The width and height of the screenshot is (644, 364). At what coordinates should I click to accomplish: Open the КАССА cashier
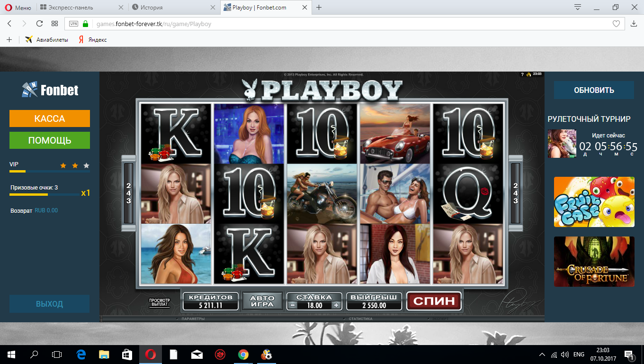(x=50, y=118)
